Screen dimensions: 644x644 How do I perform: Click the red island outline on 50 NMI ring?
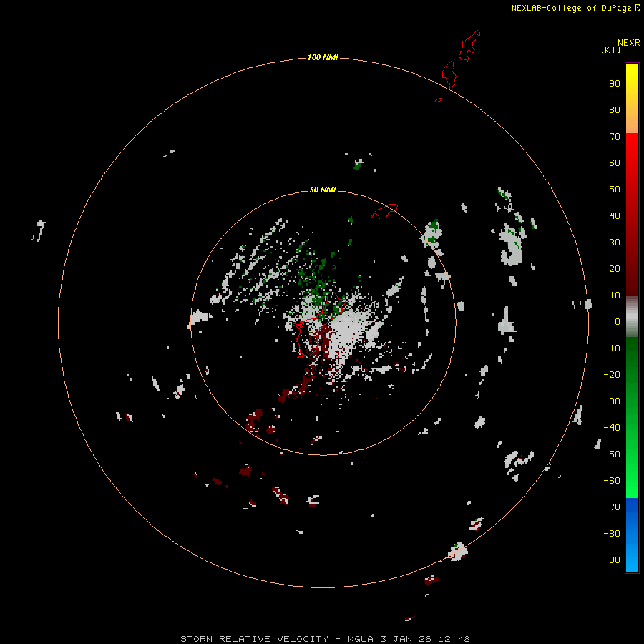point(384,211)
